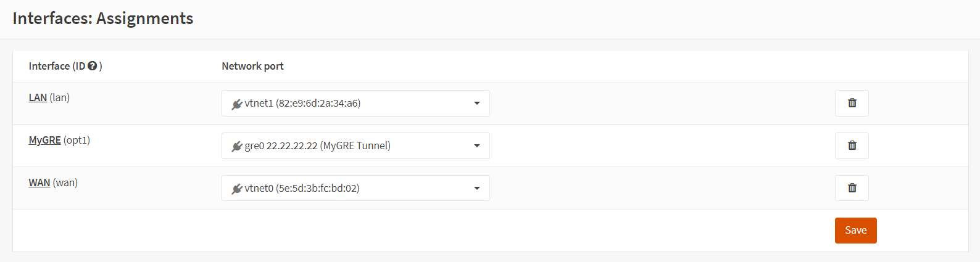Open the WAN interface settings link
The height and width of the screenshot is (262, 980).
point(39,182)
